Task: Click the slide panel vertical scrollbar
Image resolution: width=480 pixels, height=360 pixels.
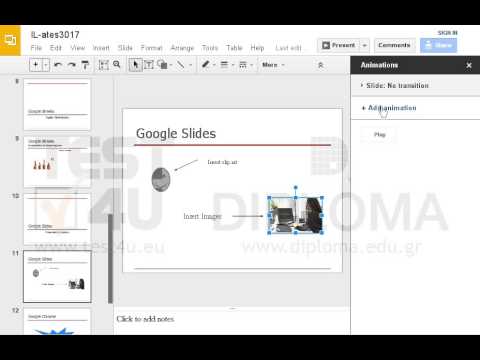Action: pos(110,258)
